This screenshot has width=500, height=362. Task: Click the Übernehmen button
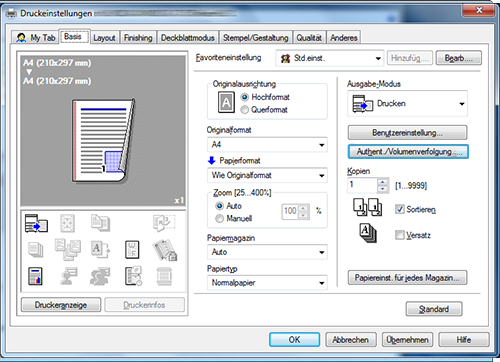(x=407, y=340)
